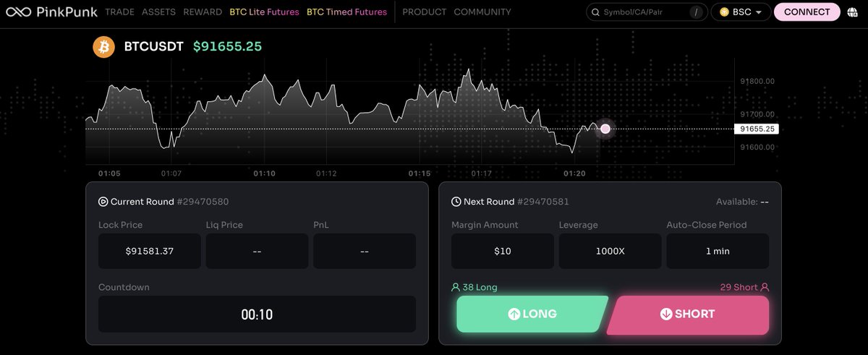The height and width of the screenshot is (355, 868).
Task: Open the 1 min auto-close selector
Action: click(x=718, y=251)
